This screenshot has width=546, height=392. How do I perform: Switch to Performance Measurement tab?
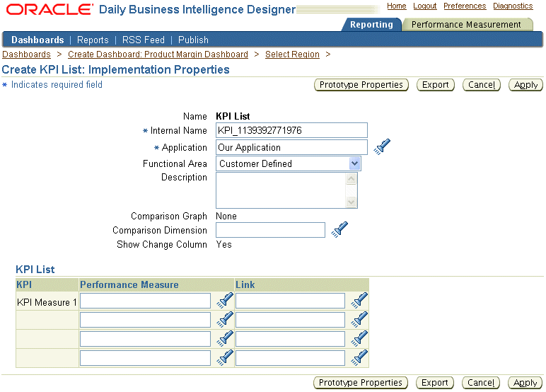pyautogui.click(x=466, y=24)
